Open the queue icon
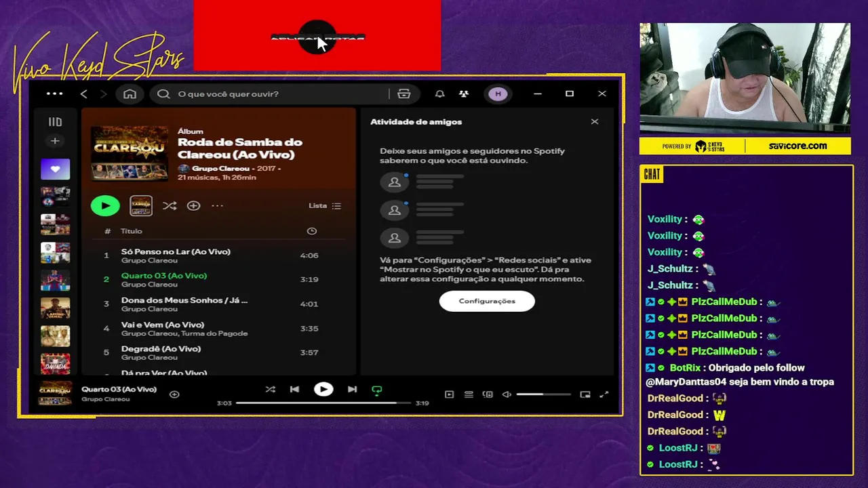 tap(469, 394)
